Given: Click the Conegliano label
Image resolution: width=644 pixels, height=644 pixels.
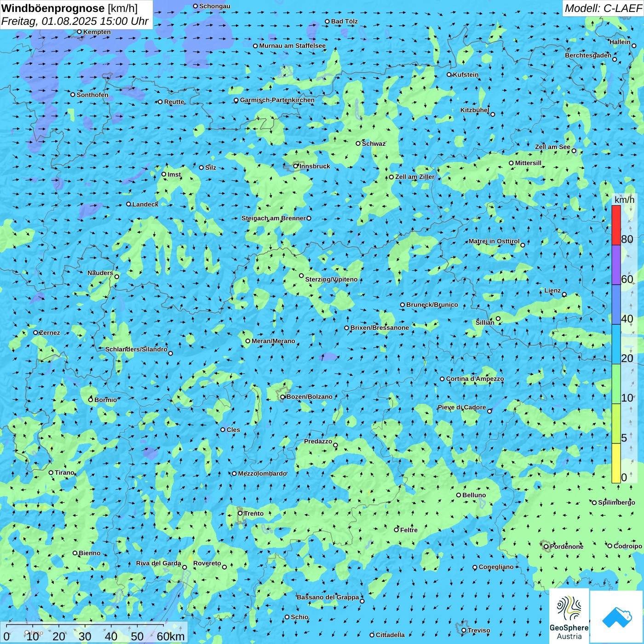Looking at the screenshot, I should 496,567.
